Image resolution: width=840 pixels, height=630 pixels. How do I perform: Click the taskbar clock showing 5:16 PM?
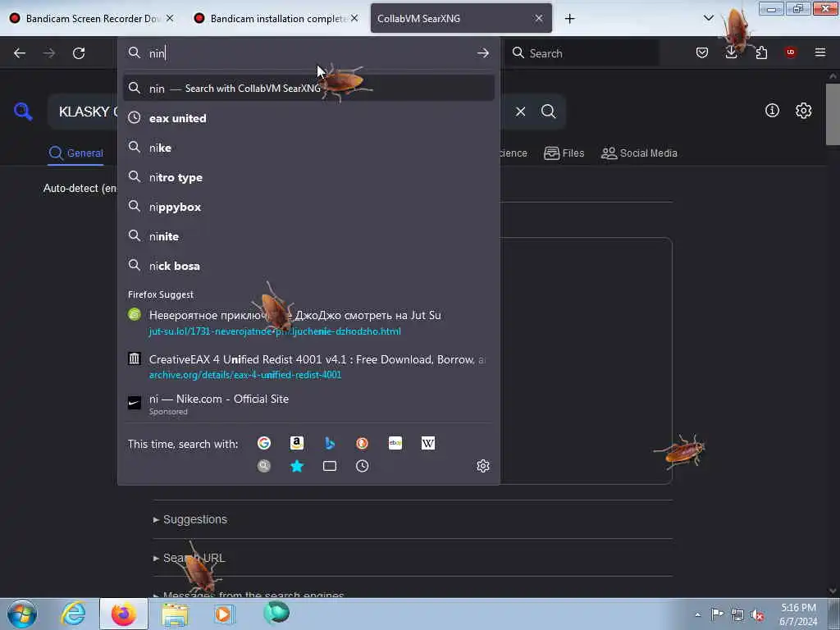[x=798, y=614]
